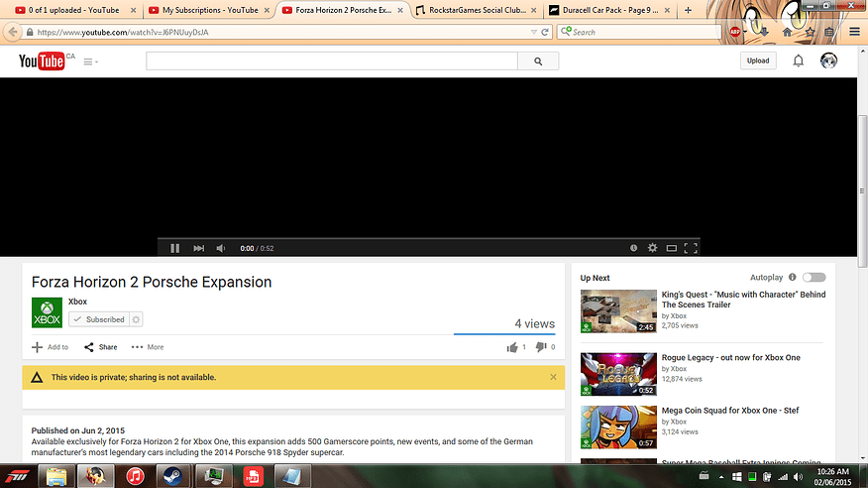Switch to '0 of 1 uploaded' tab
Viewport: 868px width, 488px height.
tap(73, 10)
